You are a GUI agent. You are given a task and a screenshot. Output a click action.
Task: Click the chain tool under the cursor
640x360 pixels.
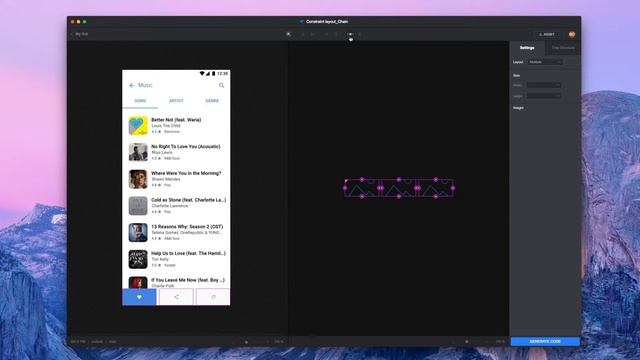click(x=350, y=34)
